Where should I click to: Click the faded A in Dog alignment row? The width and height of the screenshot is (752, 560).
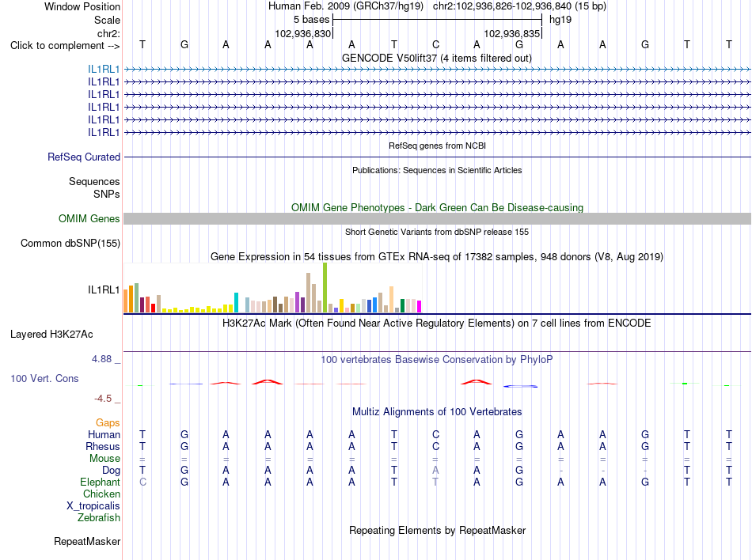[435, 471]
